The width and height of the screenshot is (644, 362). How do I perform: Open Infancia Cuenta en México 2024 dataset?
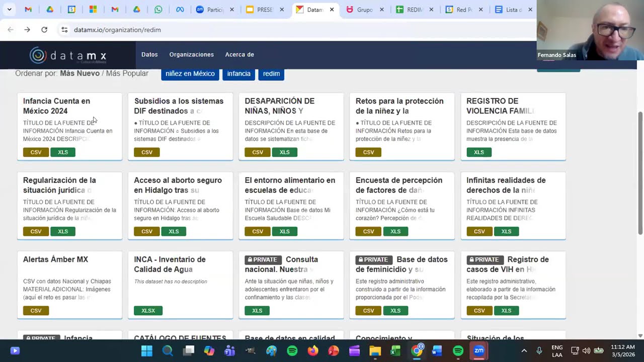(x=56, y=106)
